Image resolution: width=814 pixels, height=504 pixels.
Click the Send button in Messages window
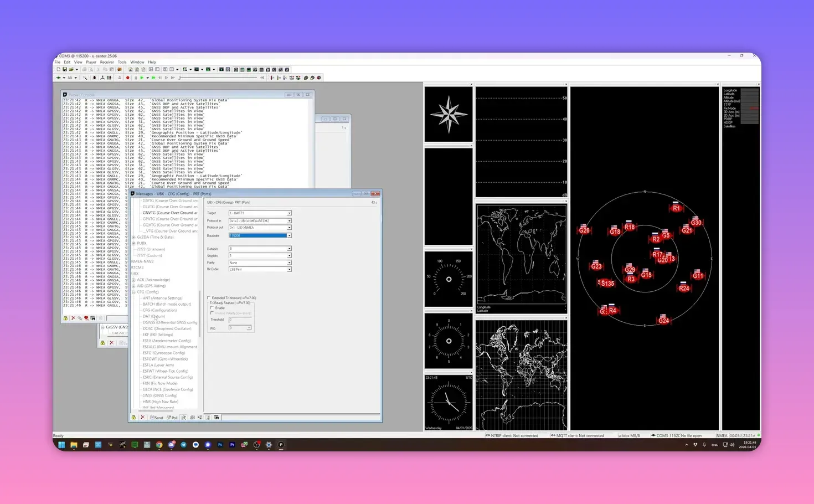[x=157, y=418]
